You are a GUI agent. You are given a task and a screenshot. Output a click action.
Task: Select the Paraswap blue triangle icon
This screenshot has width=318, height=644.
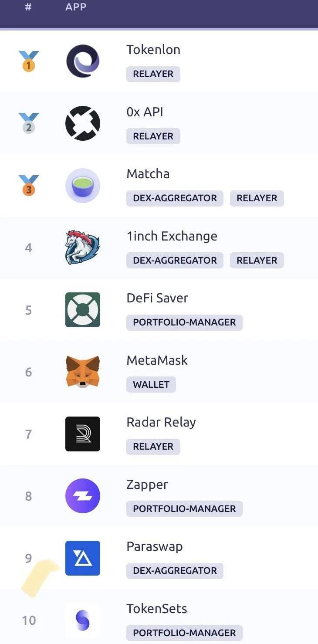(83, 558)
